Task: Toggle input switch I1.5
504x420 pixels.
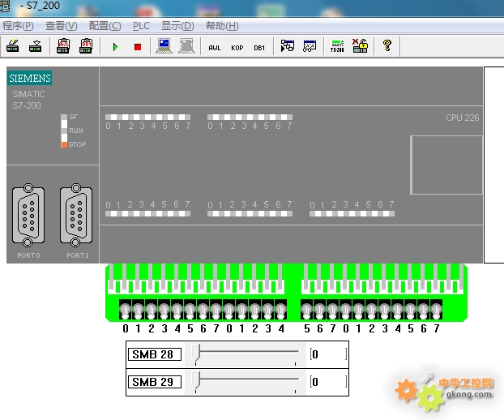Action: point(306,310)
